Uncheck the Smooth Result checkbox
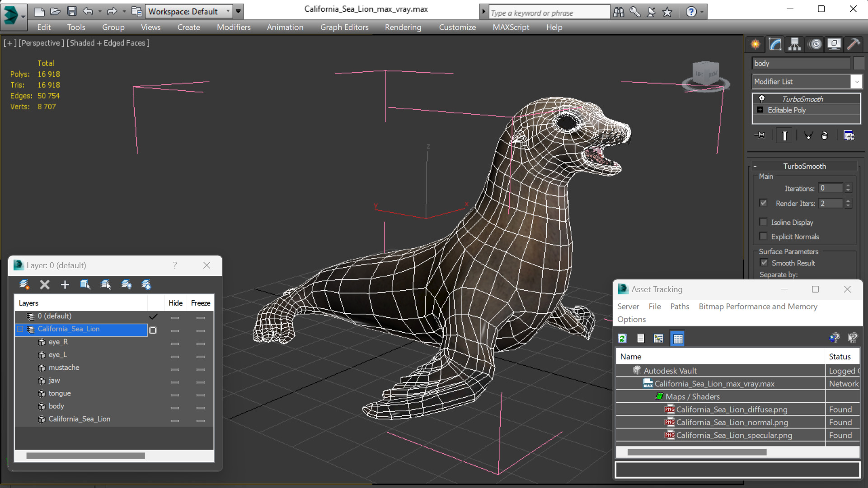 point(764,263)
